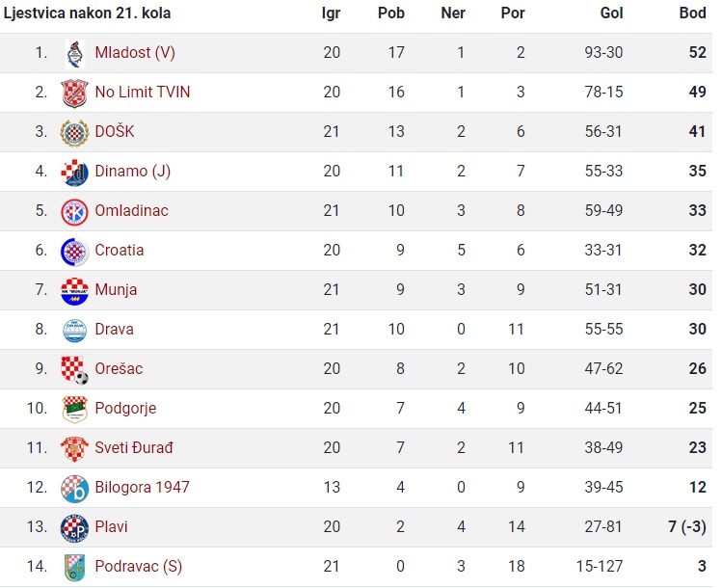Click the Dinamo (J) club crest
Image resolution: width=722 pixels, height=588 pixels.
(74, 173)
